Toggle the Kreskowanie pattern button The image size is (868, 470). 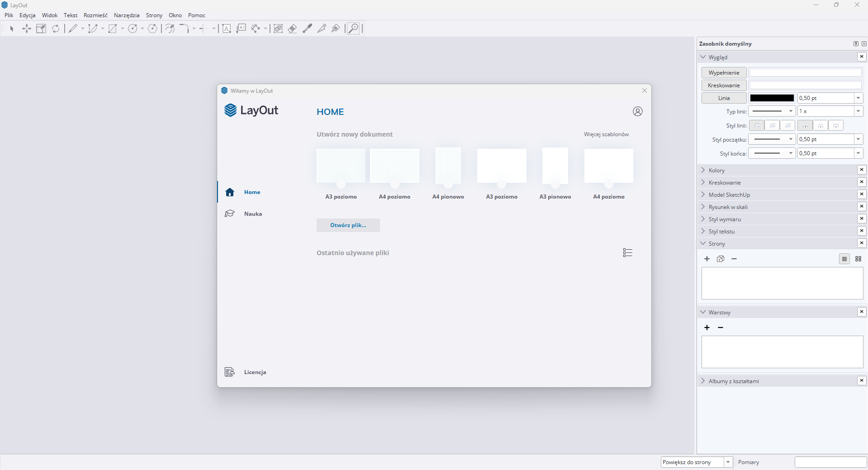[724, 85]
